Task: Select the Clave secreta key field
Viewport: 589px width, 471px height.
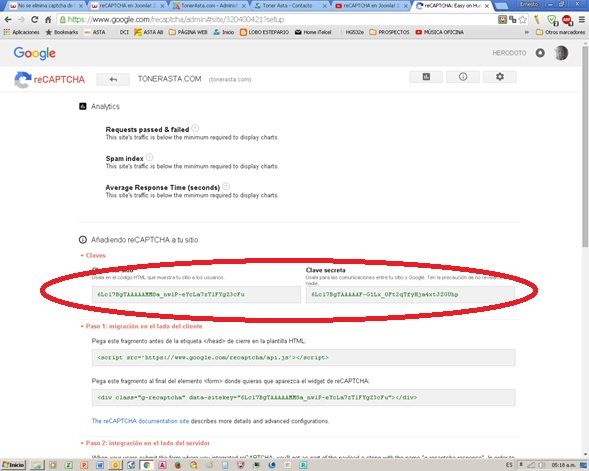Action: [x=410, y=294]
